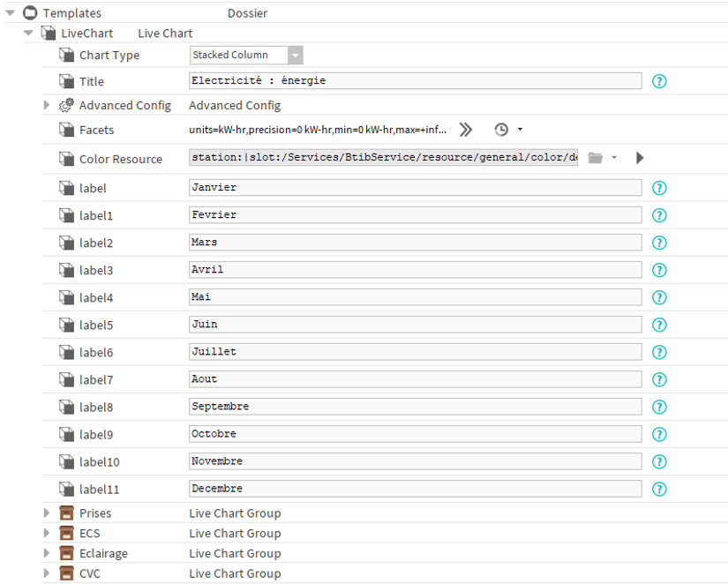Image resolution: width=728 pixels, height=584 pixels.
Task: Click the clock history icon in Facets row
Action: (501, 130)
